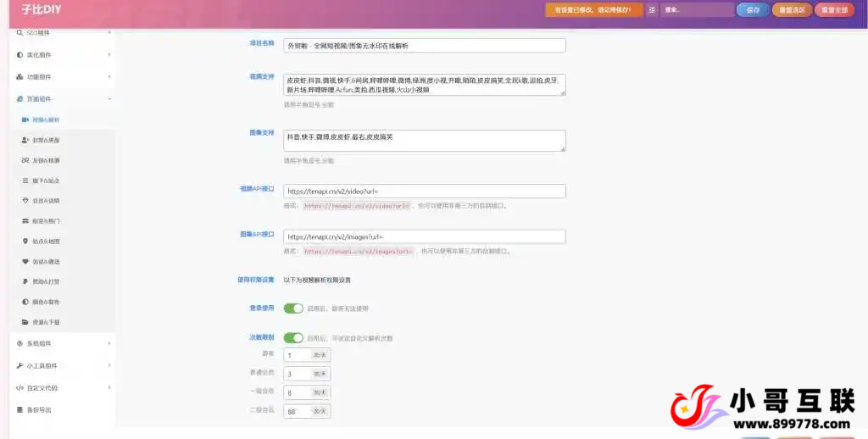Click the video camera icon in sidebar
The image size is (868, 439).
click(x=25, y=119)
